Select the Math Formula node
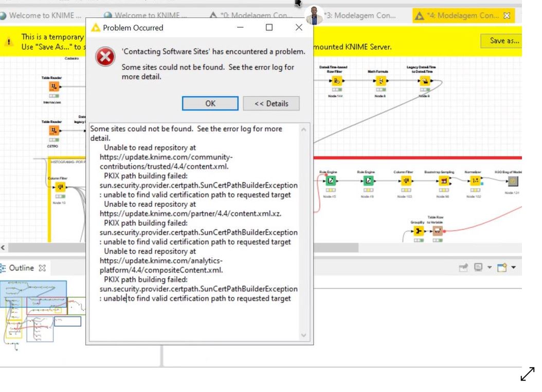This screenshot has width=542, height=392. tap(381, 81)
